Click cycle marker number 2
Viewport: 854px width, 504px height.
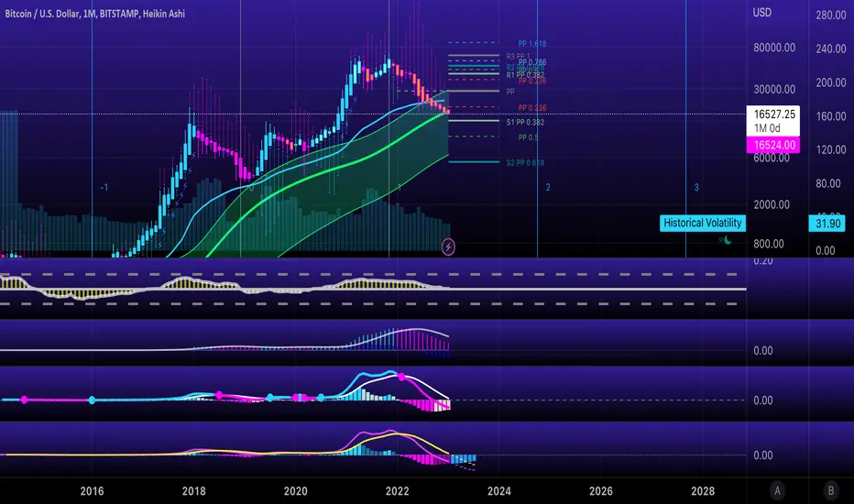point(548,188)
